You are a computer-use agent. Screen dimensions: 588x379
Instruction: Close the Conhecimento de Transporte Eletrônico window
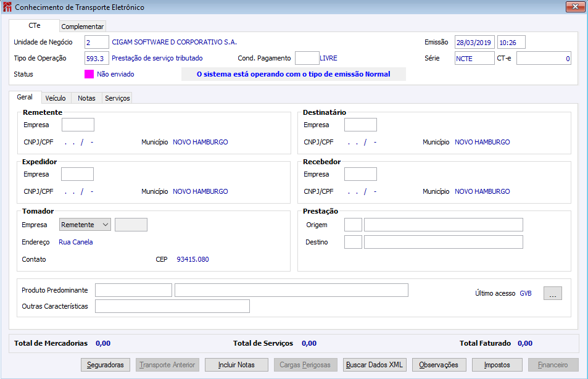[x=575, y=6]
